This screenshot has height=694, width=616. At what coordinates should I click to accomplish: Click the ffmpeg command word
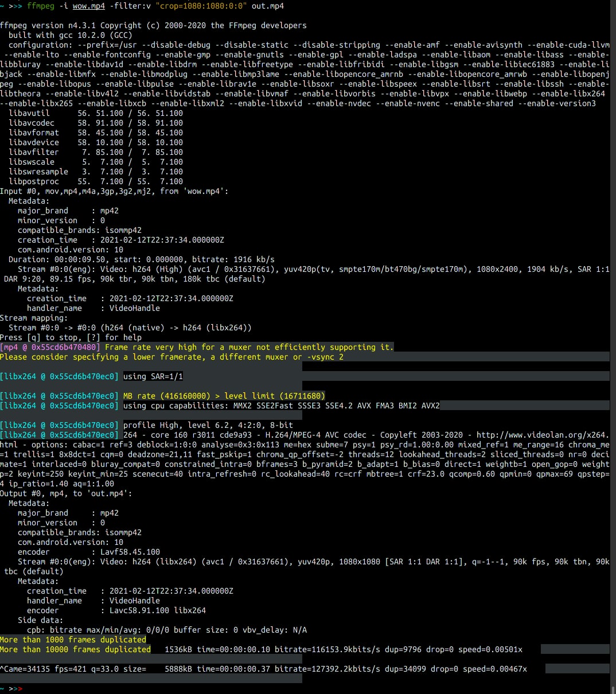coord(41,6)
